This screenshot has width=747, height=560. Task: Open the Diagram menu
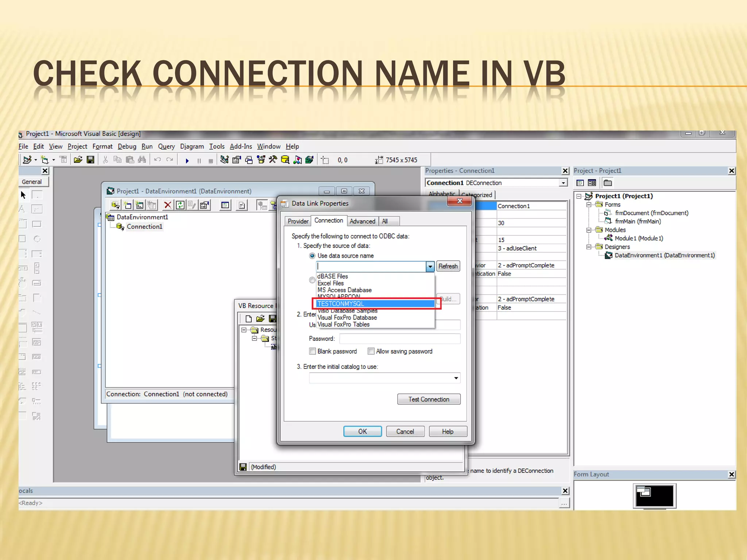(192, 147)
